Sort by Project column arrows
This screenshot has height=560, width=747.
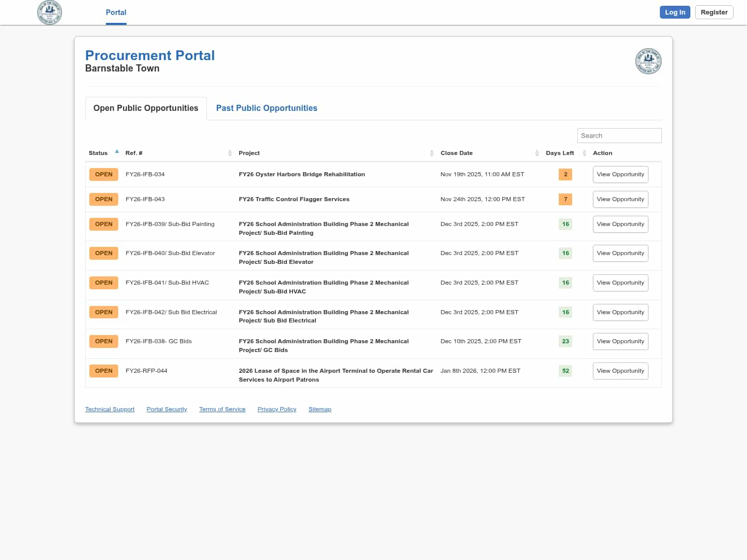432,153
